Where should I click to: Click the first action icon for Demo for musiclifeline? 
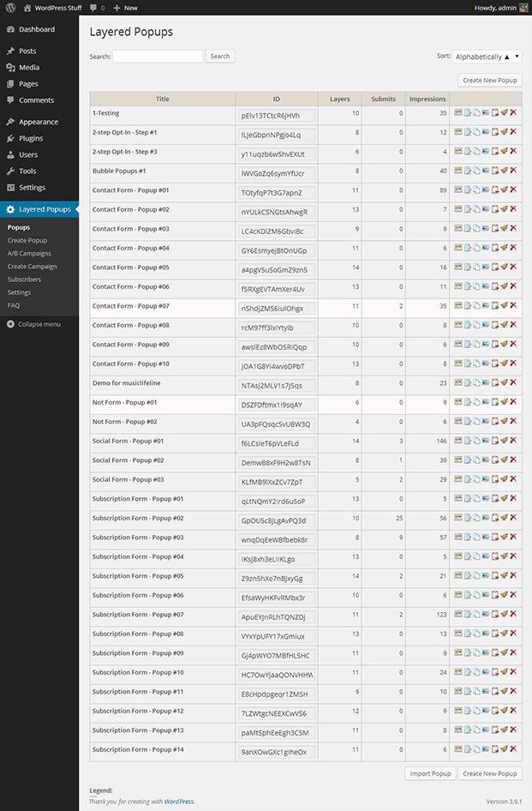[458, 382]
